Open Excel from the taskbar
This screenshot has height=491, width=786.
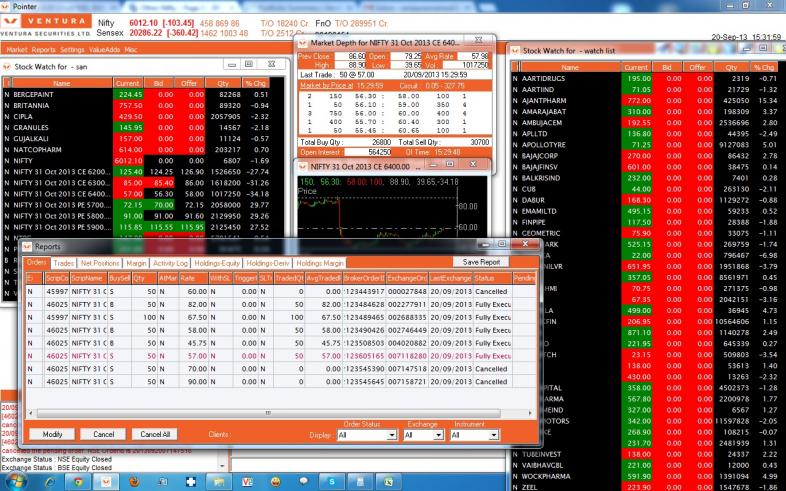click(x=388, y=482)
